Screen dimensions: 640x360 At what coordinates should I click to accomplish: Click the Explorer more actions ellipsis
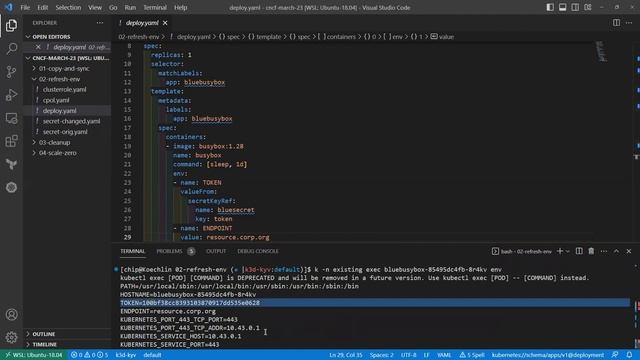tap(100, 23)
